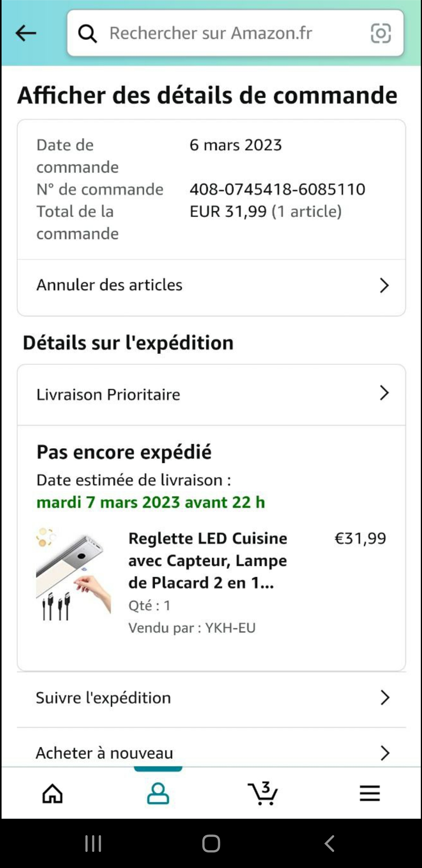Select the Annuler des articles option
This screenshot has width=422, height=868.
point(110,285)
